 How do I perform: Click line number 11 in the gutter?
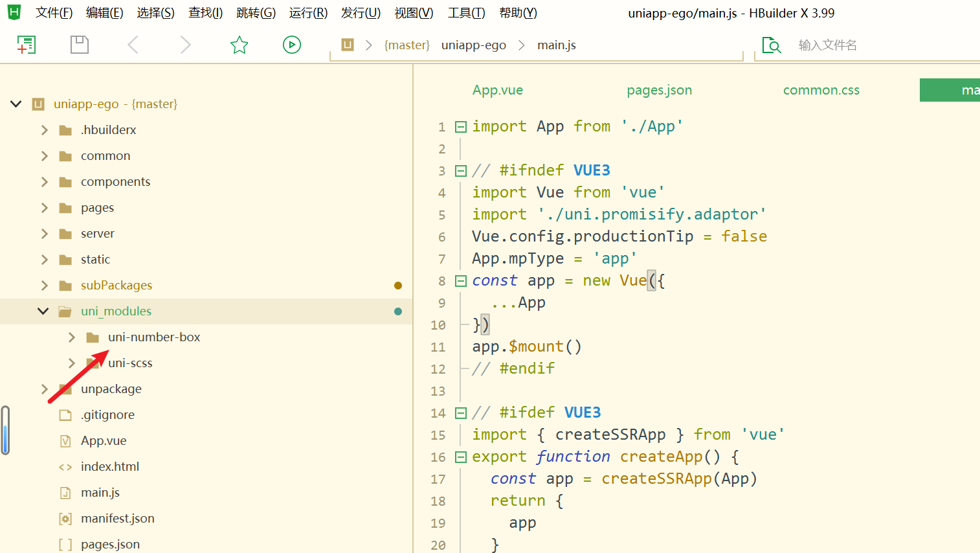point(438,347)
